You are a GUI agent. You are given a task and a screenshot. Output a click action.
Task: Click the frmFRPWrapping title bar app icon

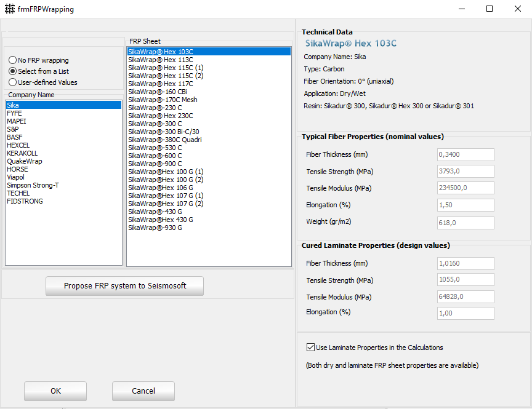(10, 9)
